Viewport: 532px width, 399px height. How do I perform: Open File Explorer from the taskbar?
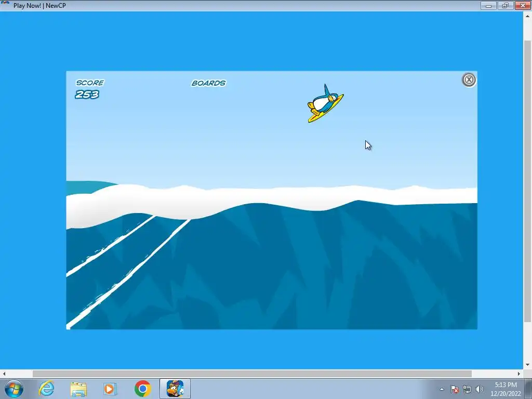click(78, 389)
